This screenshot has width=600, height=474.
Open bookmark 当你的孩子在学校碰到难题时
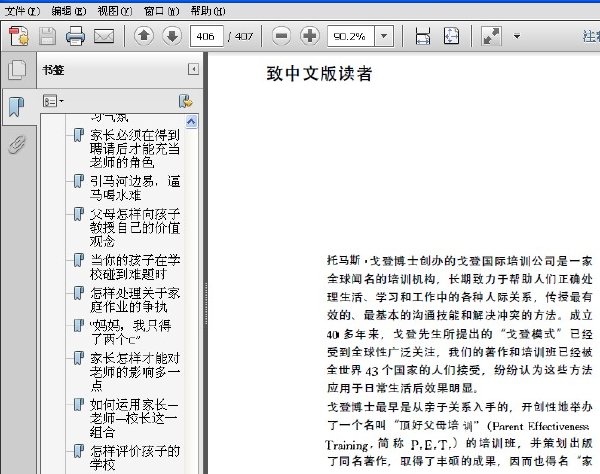point(135,267)
